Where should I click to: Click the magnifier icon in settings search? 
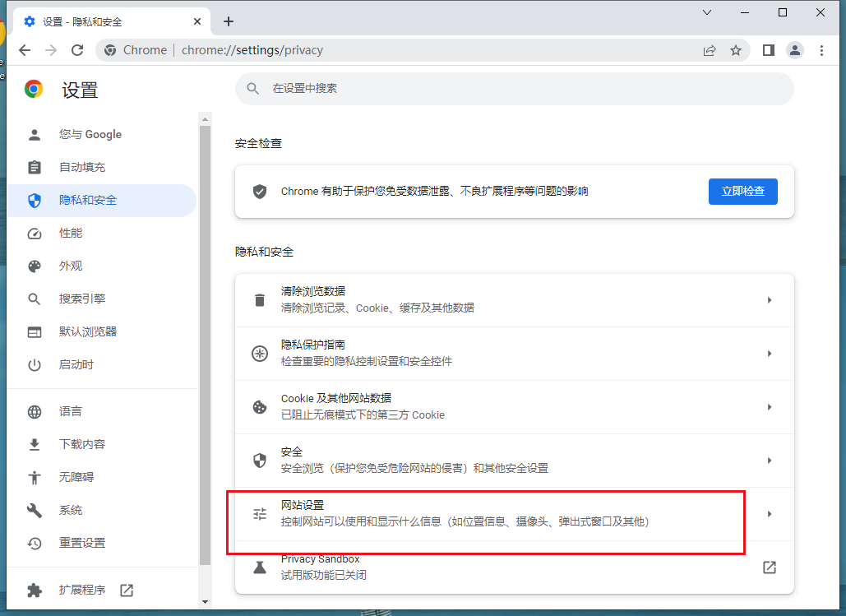[252, 89]
